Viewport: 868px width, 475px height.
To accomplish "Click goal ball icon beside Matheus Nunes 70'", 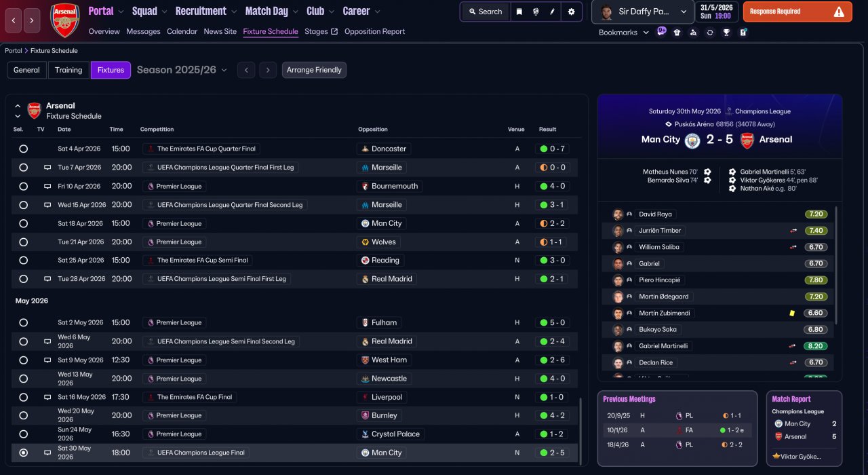I will click(707, 172).
